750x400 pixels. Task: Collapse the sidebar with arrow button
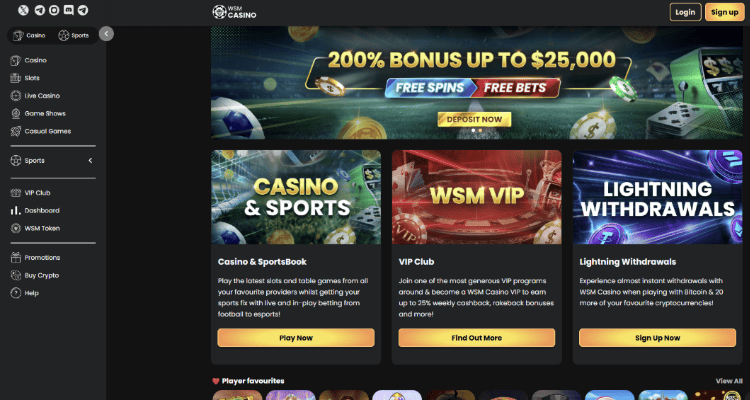(x=106, y=33)
